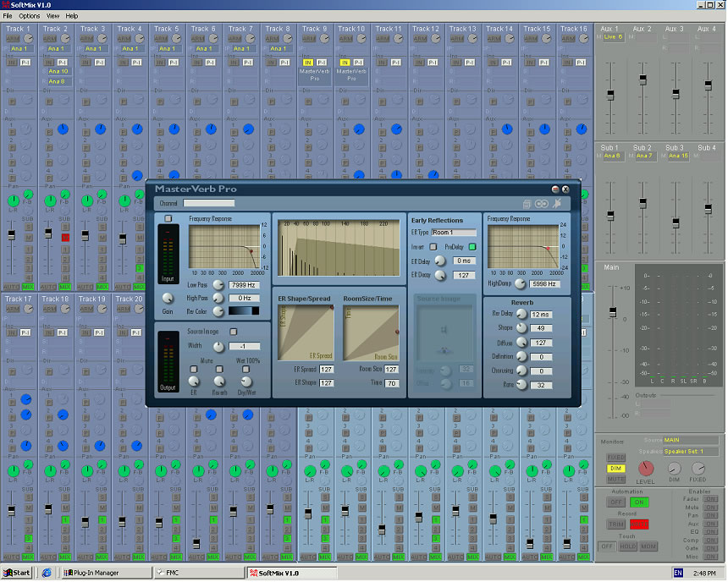This screenshot has height=582, width=728.
Task: Open the File menu
Action: tap(8, 16)
